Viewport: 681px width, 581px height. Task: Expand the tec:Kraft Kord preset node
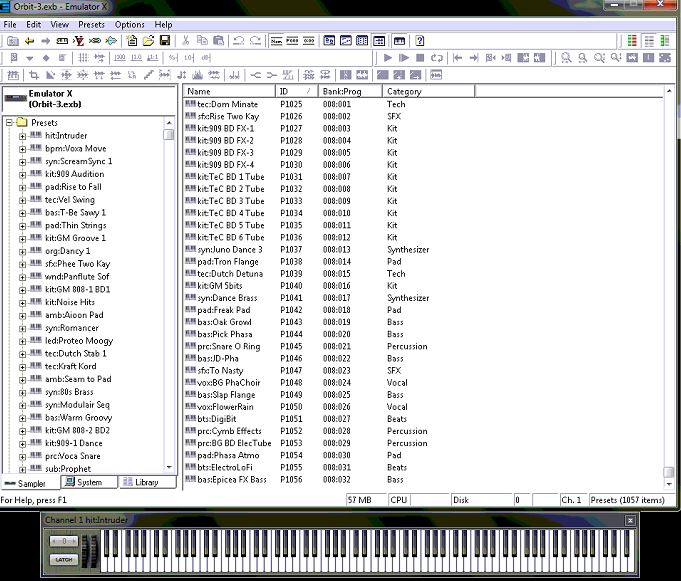[22, 367]
